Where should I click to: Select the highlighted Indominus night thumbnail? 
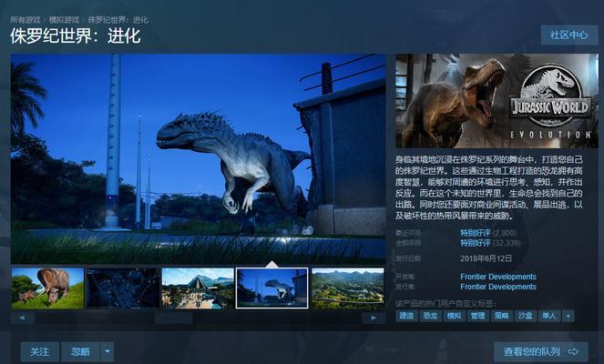pos(272,288)
